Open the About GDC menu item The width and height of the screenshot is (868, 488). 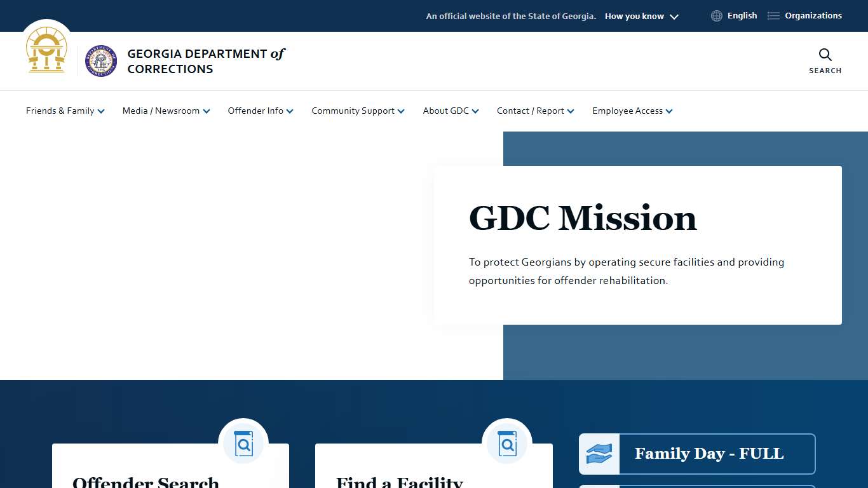click(450, 111)
